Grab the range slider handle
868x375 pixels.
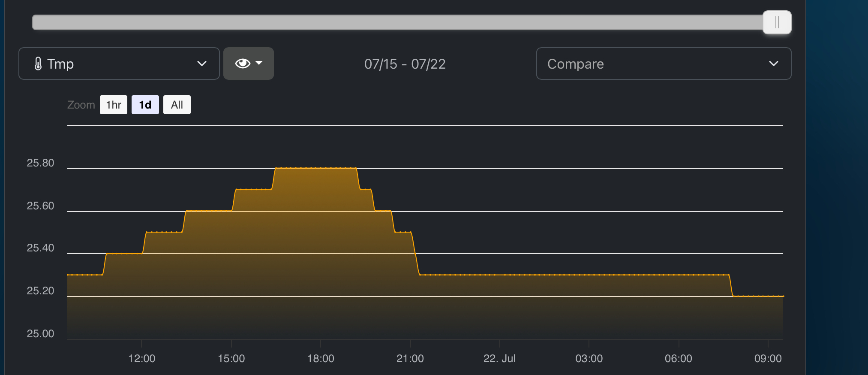tap(777, 22)
